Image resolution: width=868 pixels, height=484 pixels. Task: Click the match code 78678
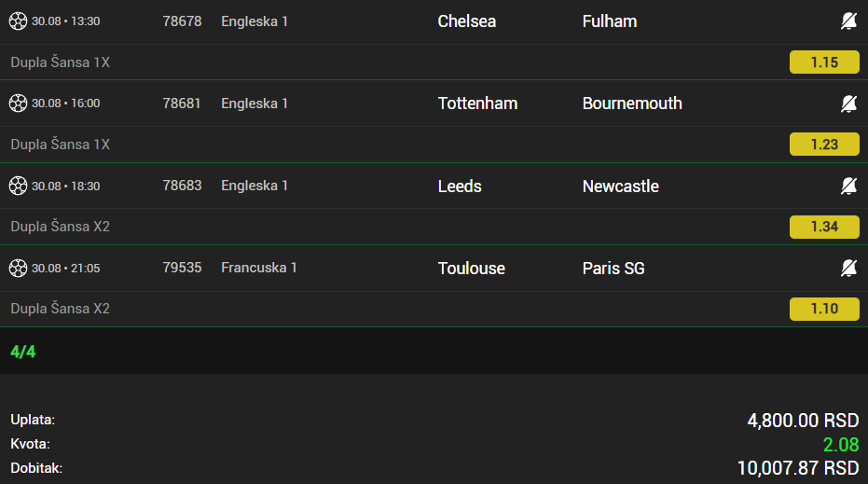click(x=182, y=21)
